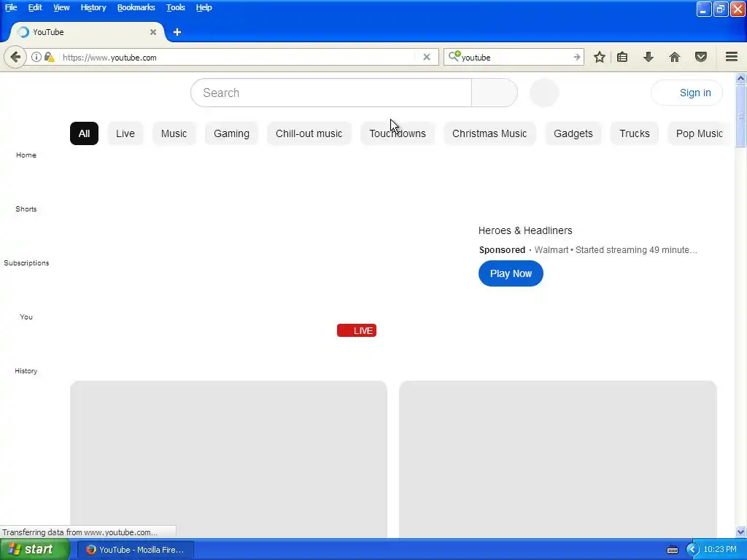This screenshot has height=560, width=747.
Task: Bookmark this page with the star icon
Action: [x=600, y=57]
